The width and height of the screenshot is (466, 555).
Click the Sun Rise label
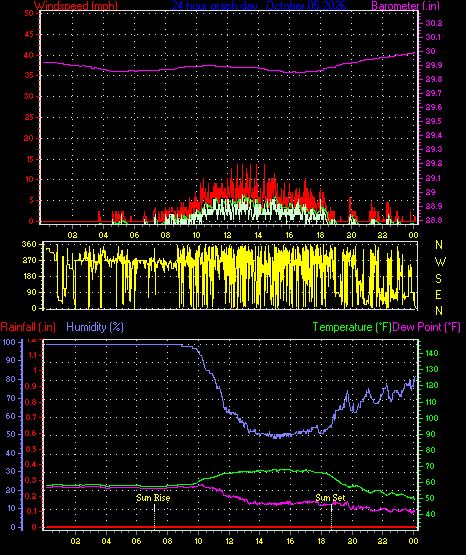point(153,498)
